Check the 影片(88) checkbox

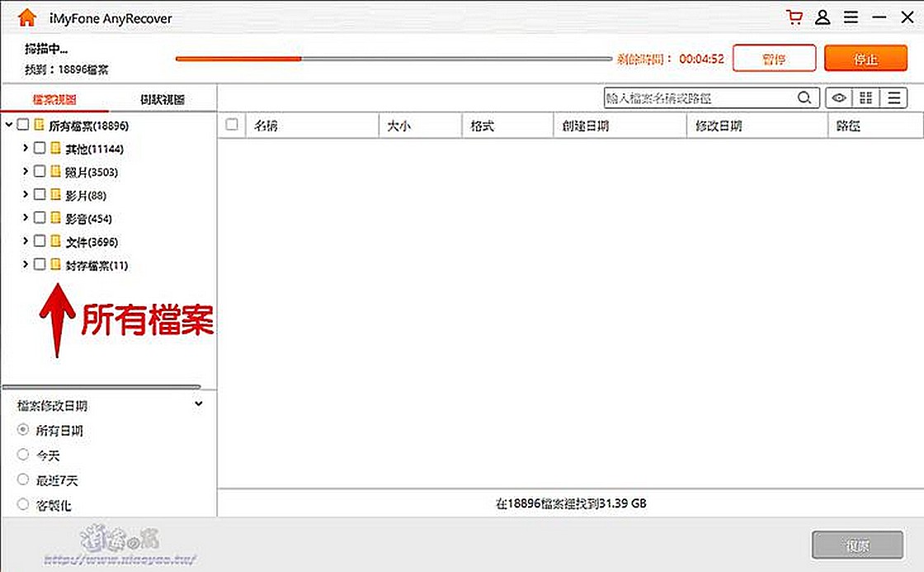click(x=40, y=194)
